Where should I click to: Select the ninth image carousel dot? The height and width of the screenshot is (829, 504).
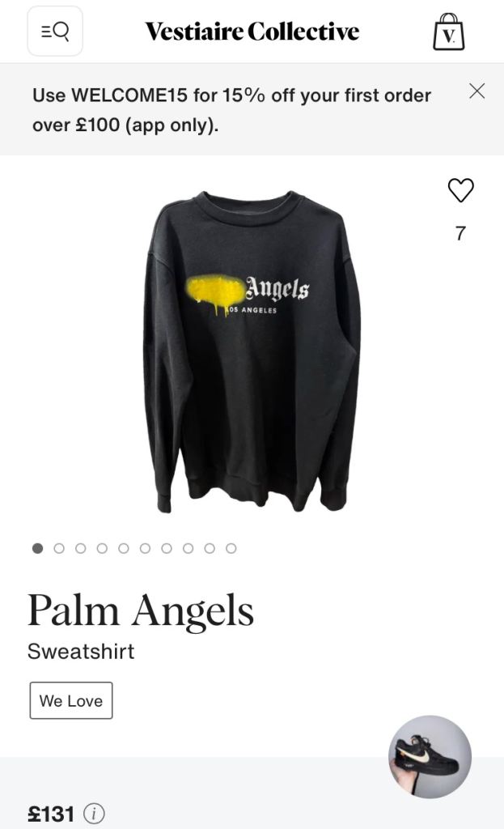point(210,548)
